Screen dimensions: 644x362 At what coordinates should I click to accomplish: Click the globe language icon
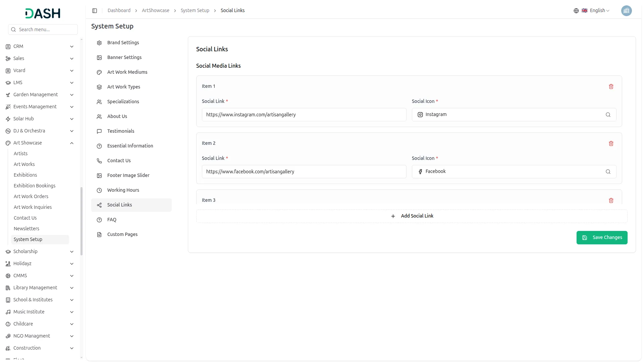(x=576, y=11)
